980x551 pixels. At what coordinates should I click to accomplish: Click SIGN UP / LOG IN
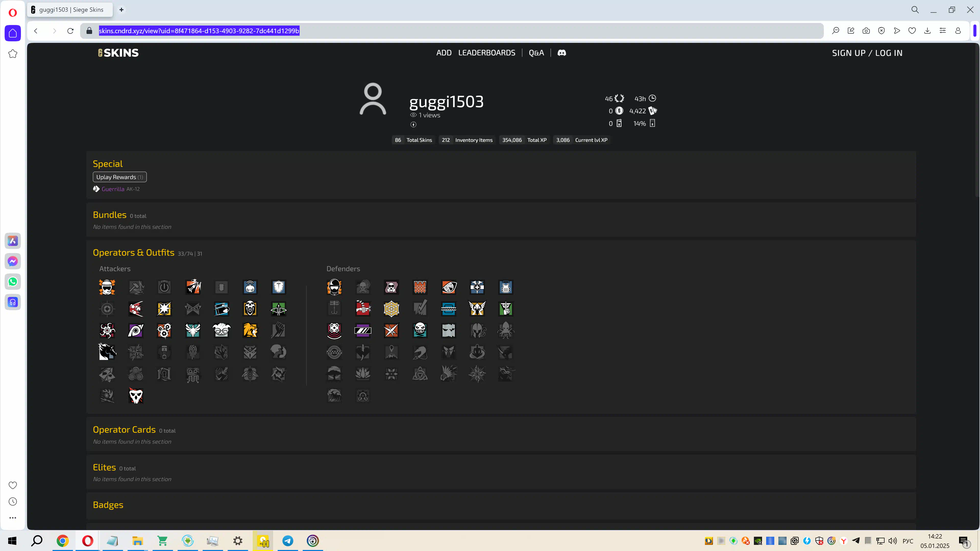(867, 53)
